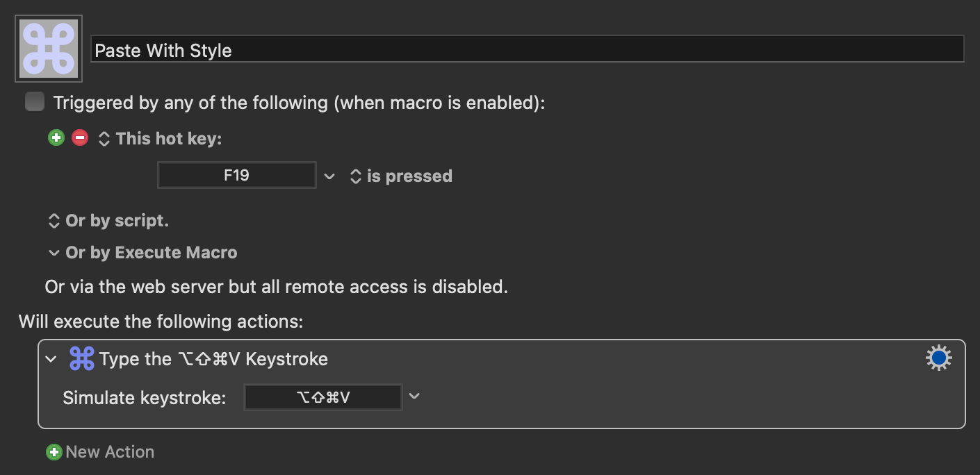
Task: Open the 'Or by script' popup
Action: click(x=108, y=221)
